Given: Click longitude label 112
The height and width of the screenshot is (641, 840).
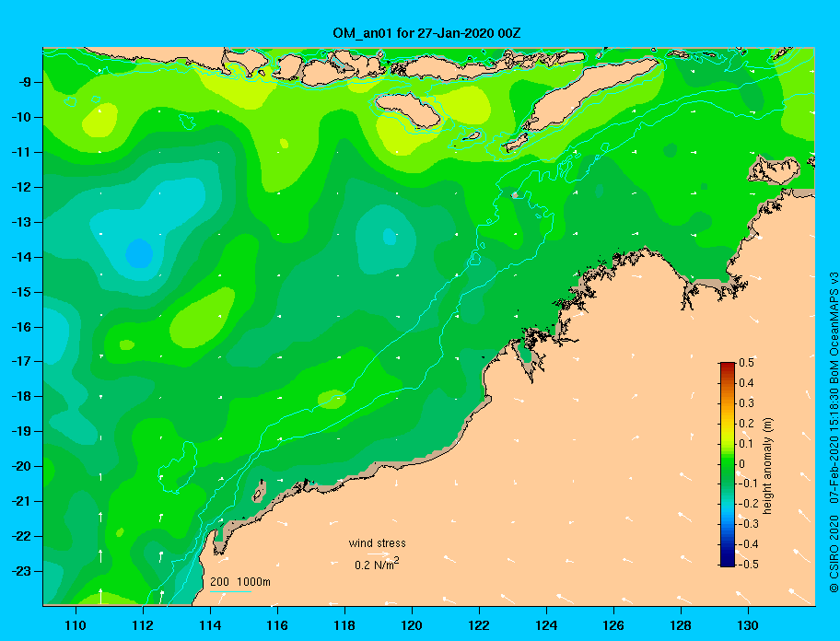Looking at the screenshot, I should [143, 625].
